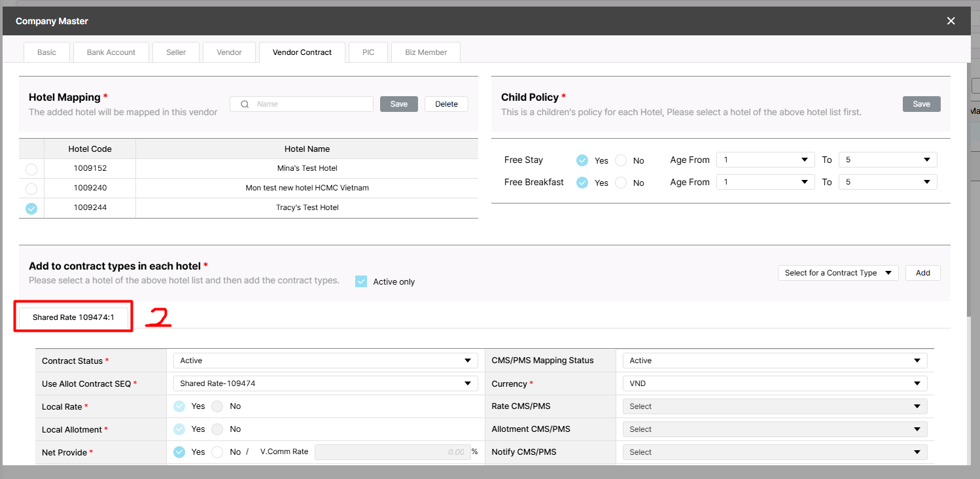This screenshot has height=479, width=980.
Task: Open Select for a Contract Type dropdown
Action: click(x=837, y=273)
